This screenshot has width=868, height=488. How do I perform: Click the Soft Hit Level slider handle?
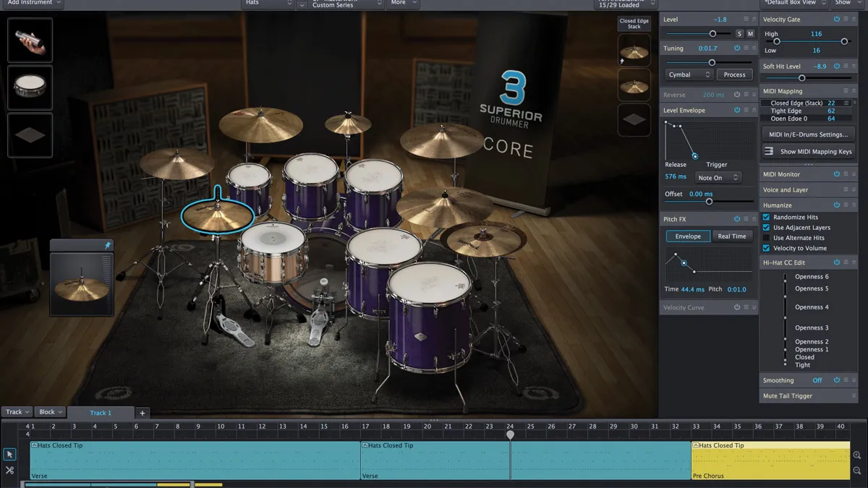pyautogui.click(x=801, y=77)
